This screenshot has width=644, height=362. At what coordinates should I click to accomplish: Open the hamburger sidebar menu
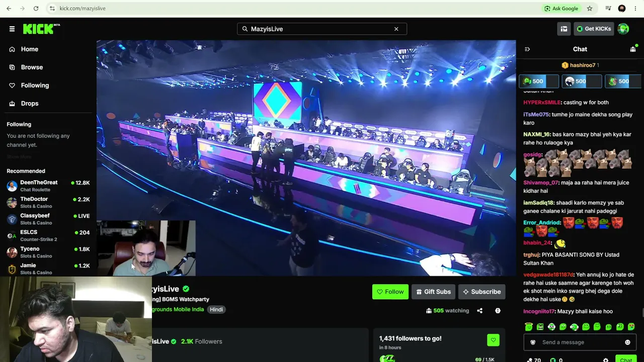[x=12, y=29]
